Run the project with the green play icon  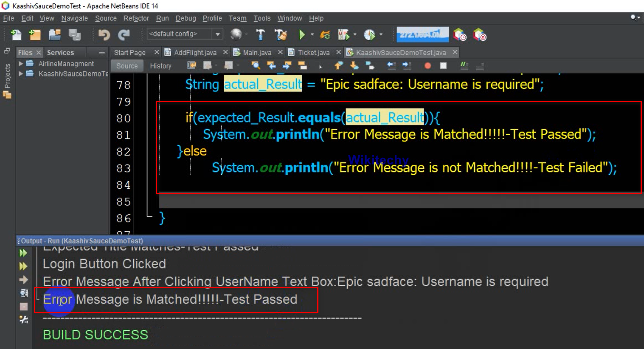(x=302, y=34)
